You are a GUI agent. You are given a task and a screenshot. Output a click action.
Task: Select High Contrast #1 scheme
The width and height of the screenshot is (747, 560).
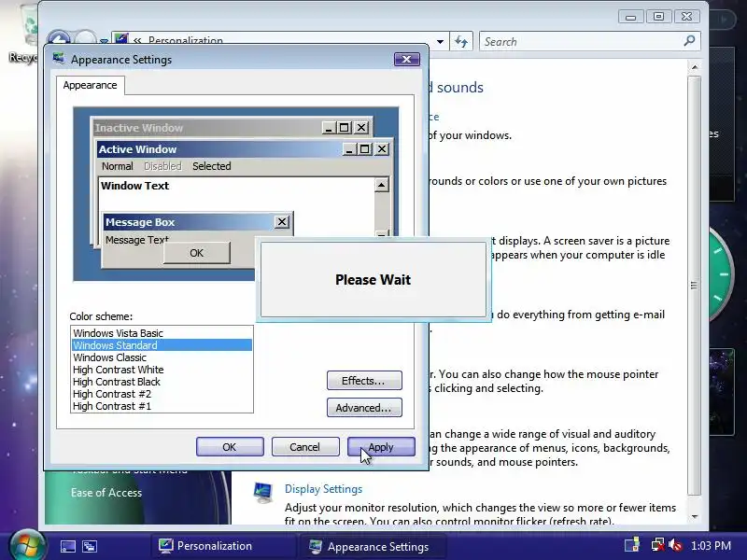pos(161,406)
